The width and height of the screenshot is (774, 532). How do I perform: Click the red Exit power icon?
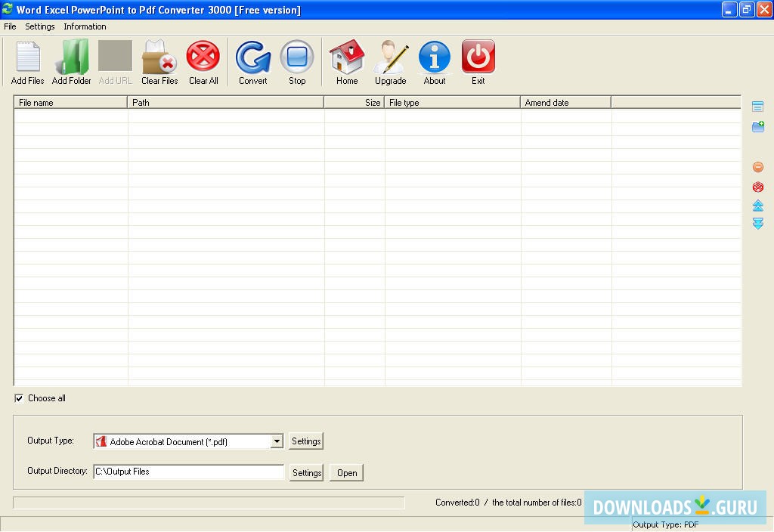pos(478,56)
